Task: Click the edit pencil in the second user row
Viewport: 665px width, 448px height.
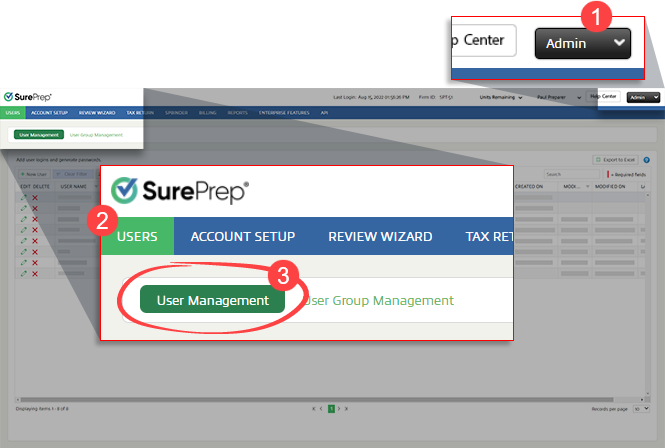Action: click(24, 208)
